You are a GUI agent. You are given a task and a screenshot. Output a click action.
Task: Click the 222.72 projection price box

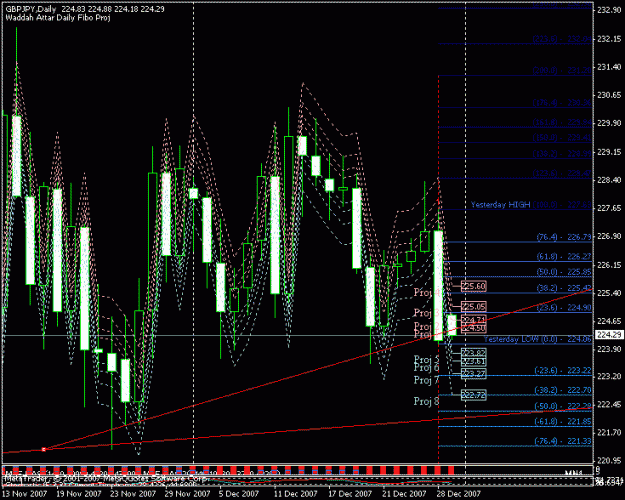coord(474,395)
